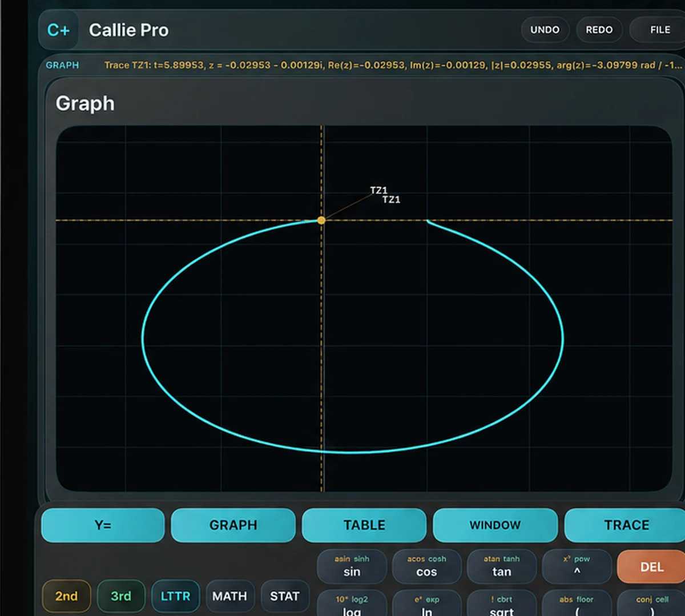
Task: Toggle the LTTR letter mode key
Action: (175, 597)
